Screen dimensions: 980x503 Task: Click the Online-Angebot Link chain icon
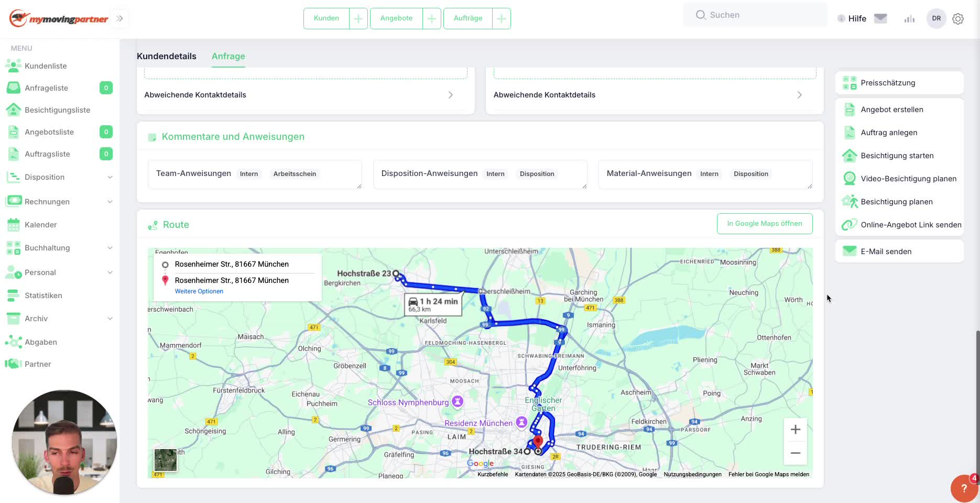coord(850,224)
